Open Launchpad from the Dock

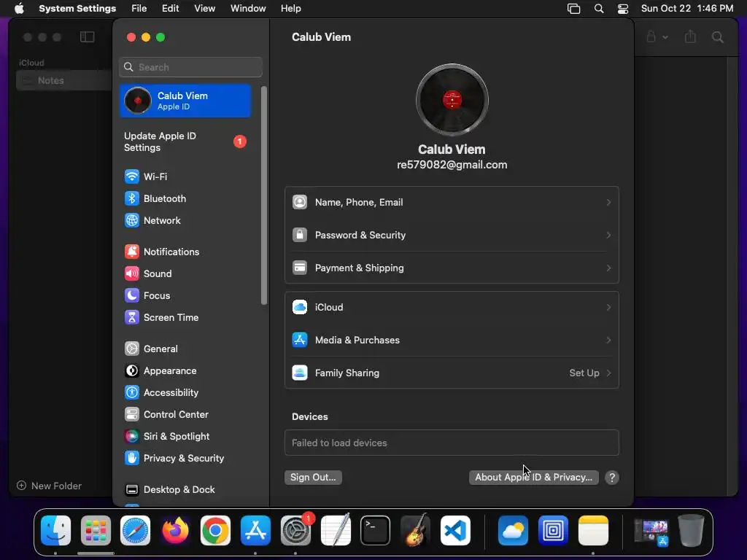pos(96,531)
